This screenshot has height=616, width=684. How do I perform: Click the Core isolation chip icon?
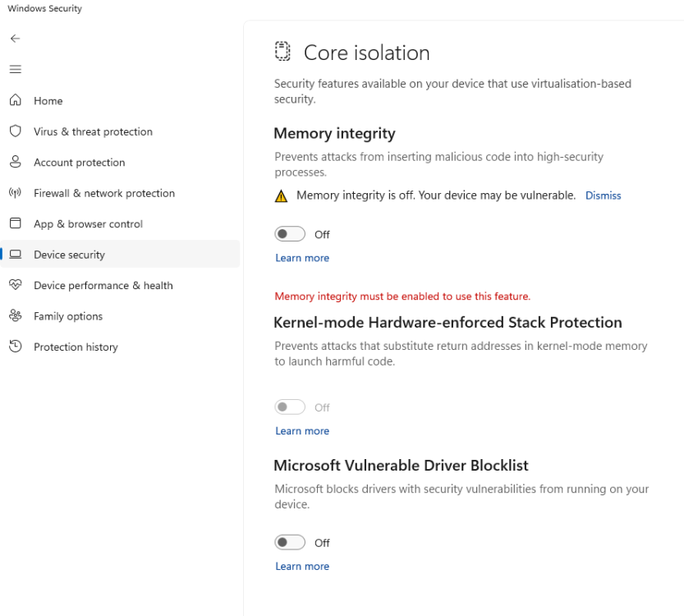(x=282, y=52)
